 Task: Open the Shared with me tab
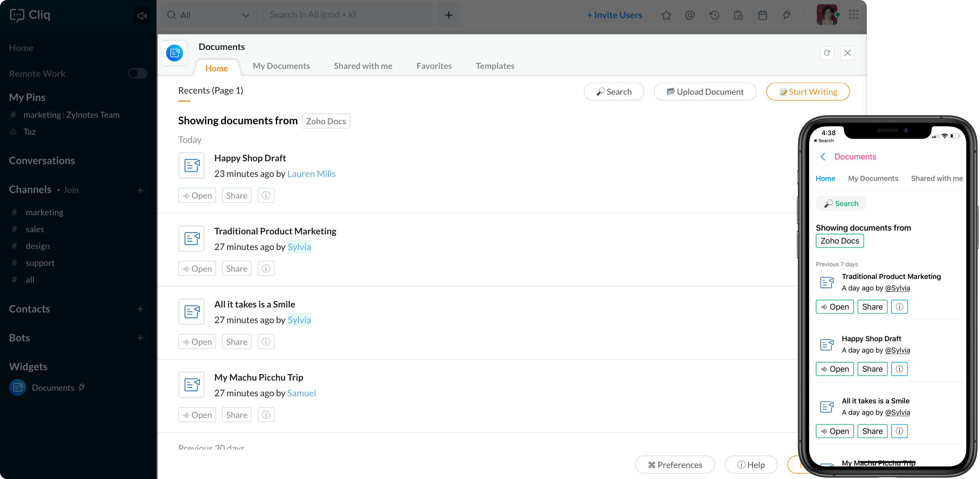[363, 66]
